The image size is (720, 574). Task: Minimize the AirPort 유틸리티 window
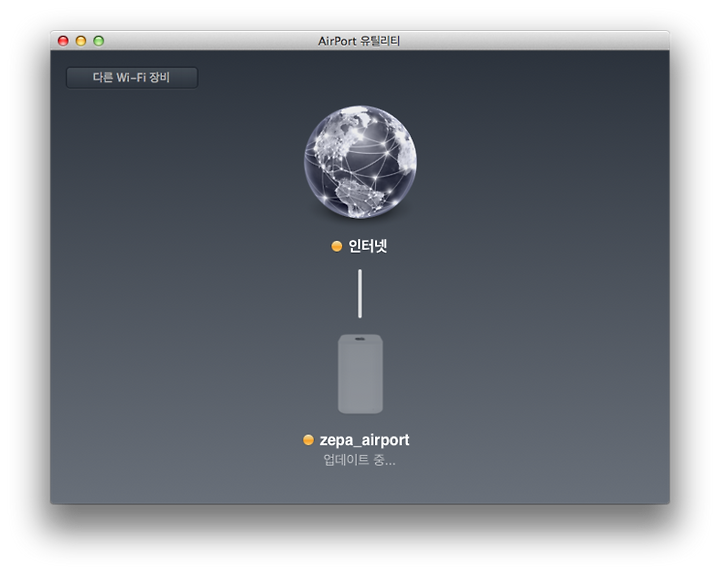(81, 41)
